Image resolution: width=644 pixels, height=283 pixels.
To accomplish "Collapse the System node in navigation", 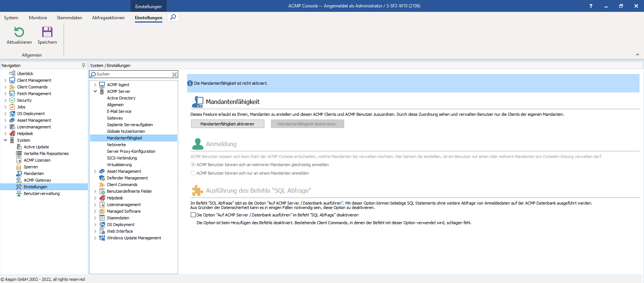I will coord(5,140).
